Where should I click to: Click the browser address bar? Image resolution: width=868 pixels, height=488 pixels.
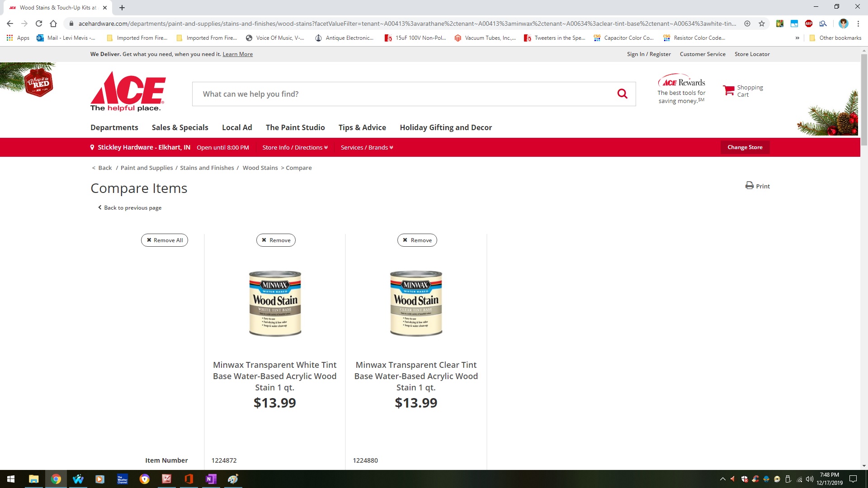407,23
